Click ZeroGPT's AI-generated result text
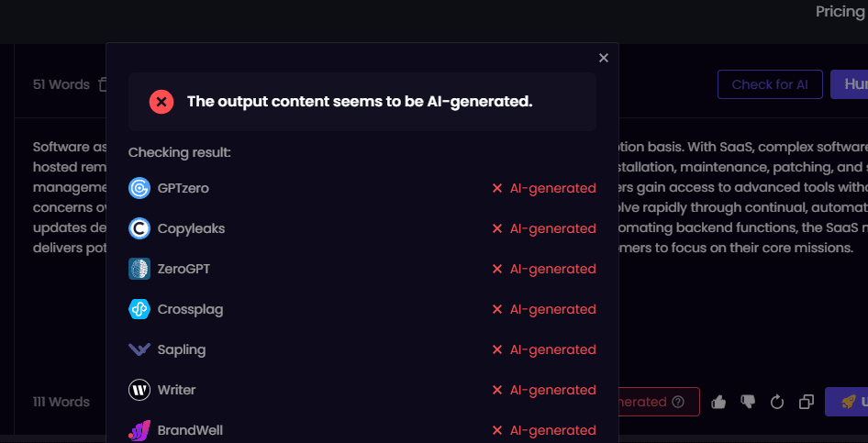 [553, 269]
